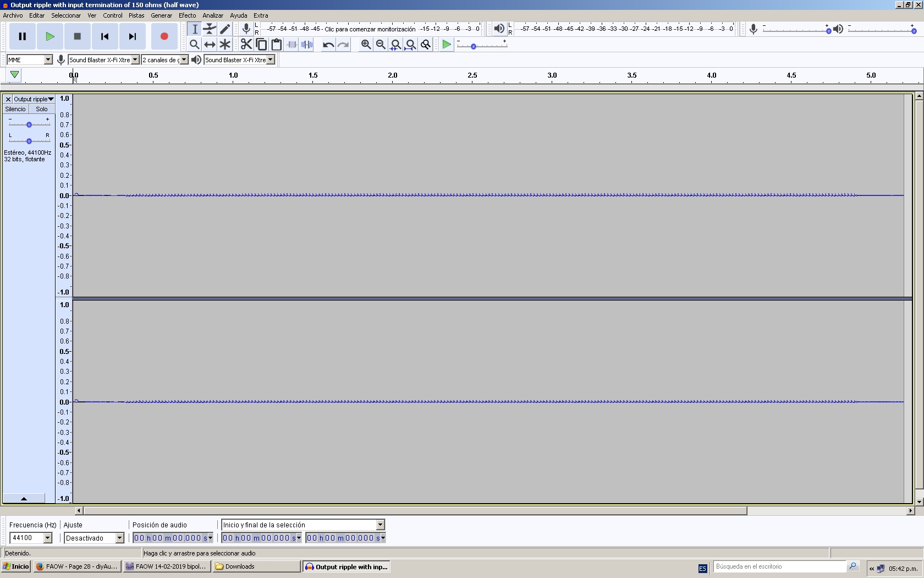Click the Zoom Out magnifier
924x578 pixels.
click(x=381, y=44)
